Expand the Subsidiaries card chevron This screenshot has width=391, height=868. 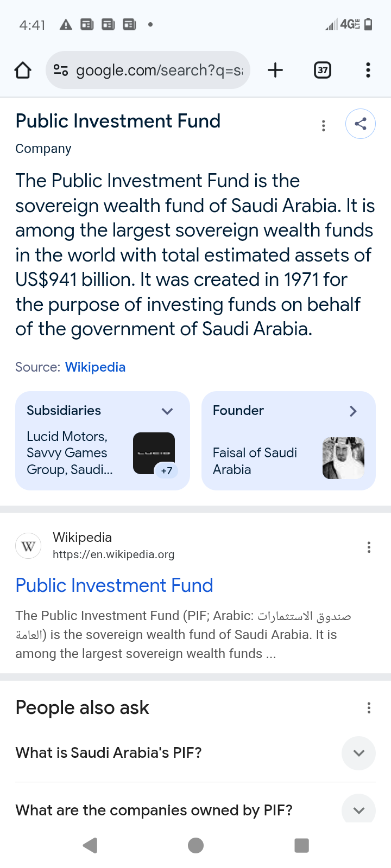coord(167,411)
